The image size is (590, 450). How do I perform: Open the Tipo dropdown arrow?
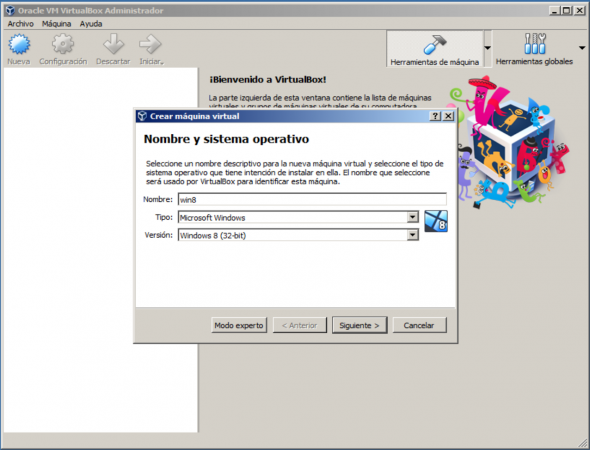[413, 217]
